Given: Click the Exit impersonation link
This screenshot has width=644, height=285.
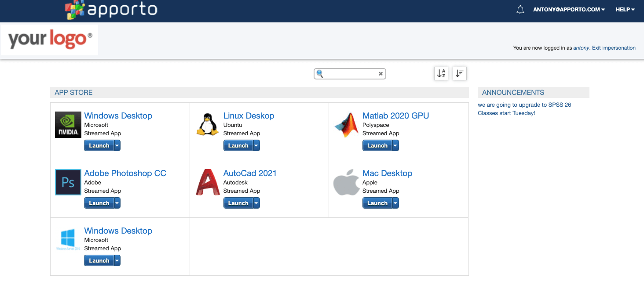Looking at the screenshot, I should (614, 48).
